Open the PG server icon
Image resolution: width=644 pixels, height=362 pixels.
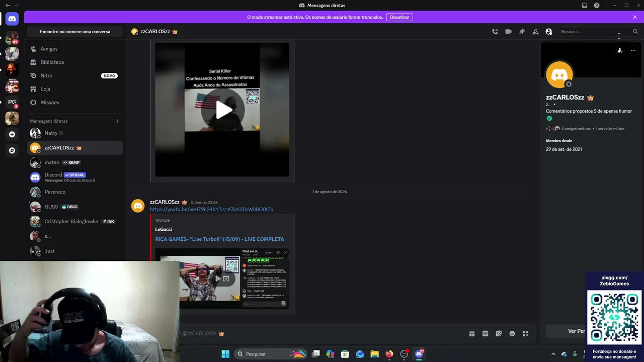[12, 102]
